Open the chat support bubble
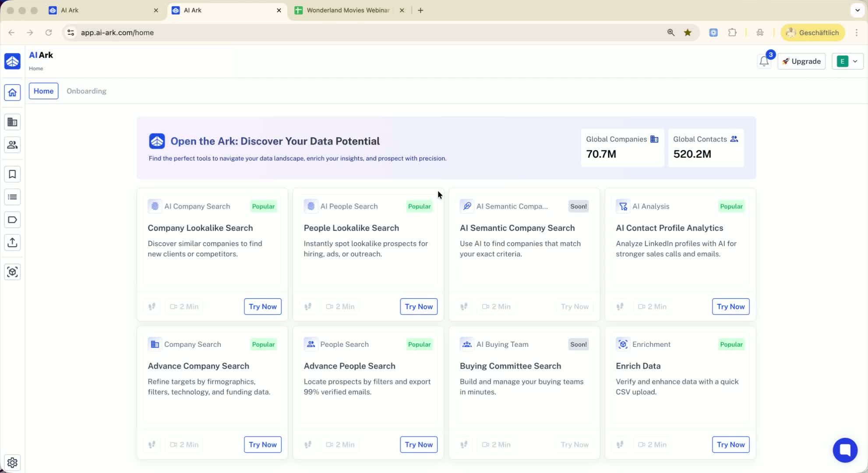868x473 pixels. coord(845,450)
